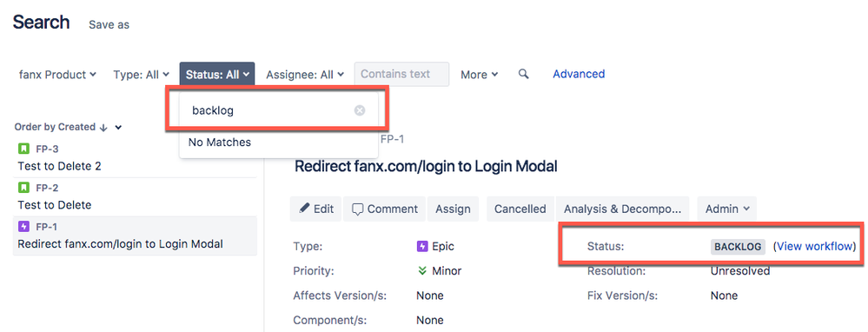Toggle the sort direction arrow

tap(103, 127)
